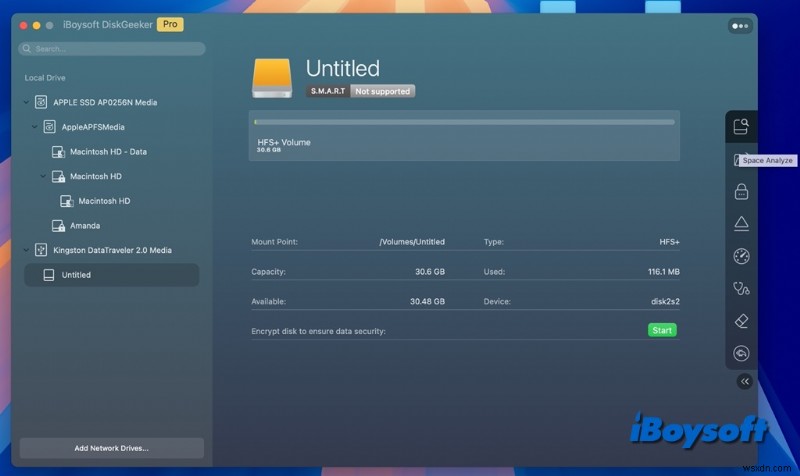Screen dimensions: 800x476
Task: Collapse the AppleAPFSMedia container
Action: [x=34, y=127]
